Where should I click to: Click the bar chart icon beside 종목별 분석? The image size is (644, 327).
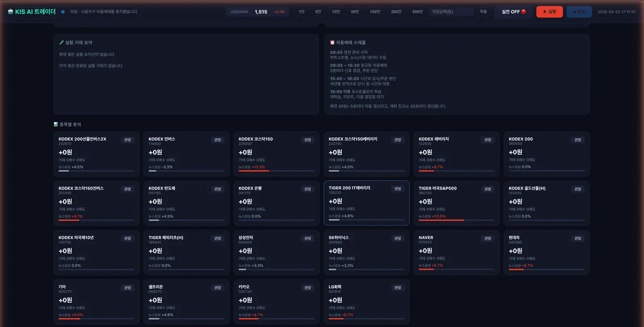pyautogui.click(x=56, y=125)
